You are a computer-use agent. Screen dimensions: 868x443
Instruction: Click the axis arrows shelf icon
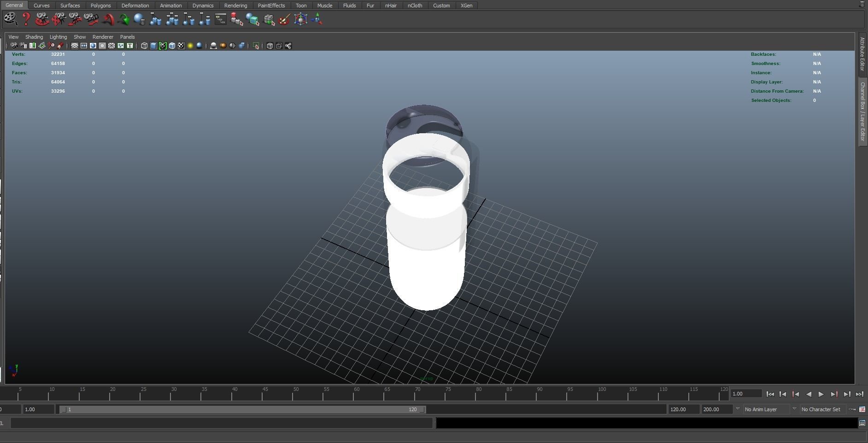click(x=317, y=19)
